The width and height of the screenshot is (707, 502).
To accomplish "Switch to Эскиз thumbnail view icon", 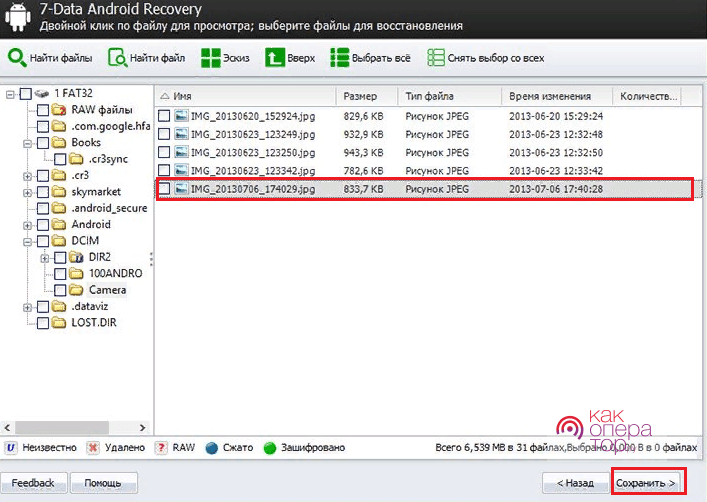I will pyautogui.click(x=211, y=58).
